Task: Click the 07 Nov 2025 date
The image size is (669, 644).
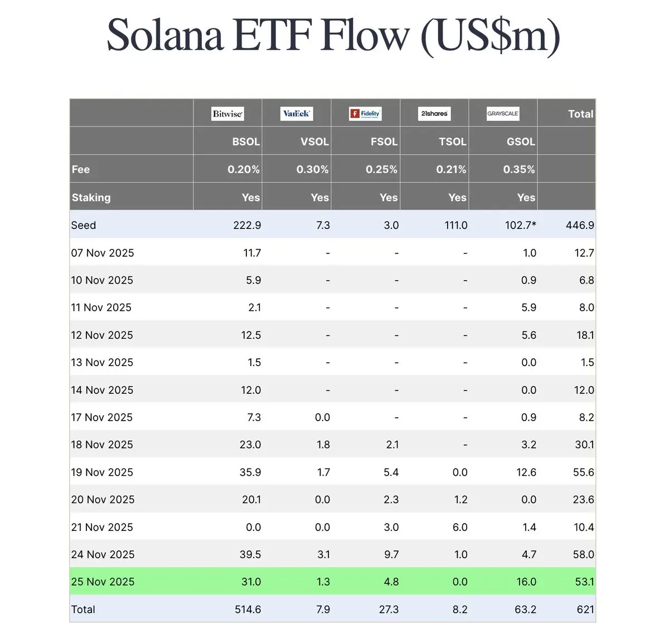Action: coord(103,253)
